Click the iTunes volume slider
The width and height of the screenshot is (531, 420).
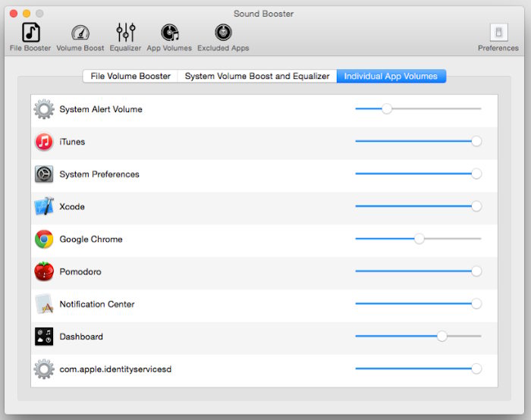pyautogui.click(x=419, y=142)
